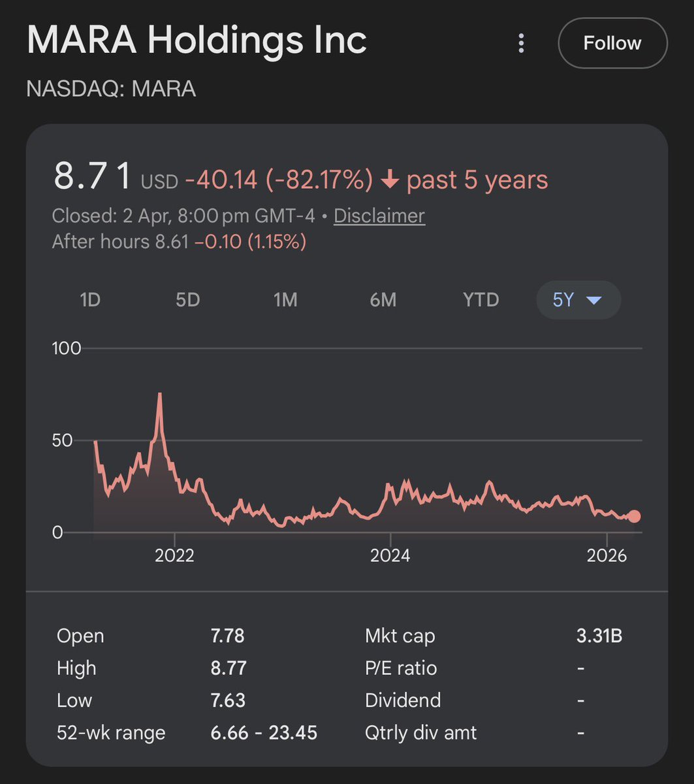
Task: Click the High value 8.77
Action: click(229, 668)
